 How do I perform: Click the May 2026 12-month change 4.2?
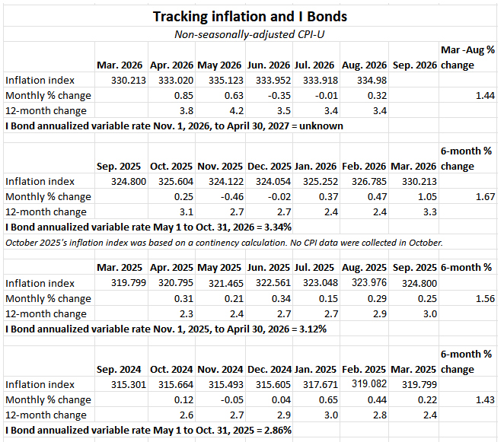(x=237, y=111)
